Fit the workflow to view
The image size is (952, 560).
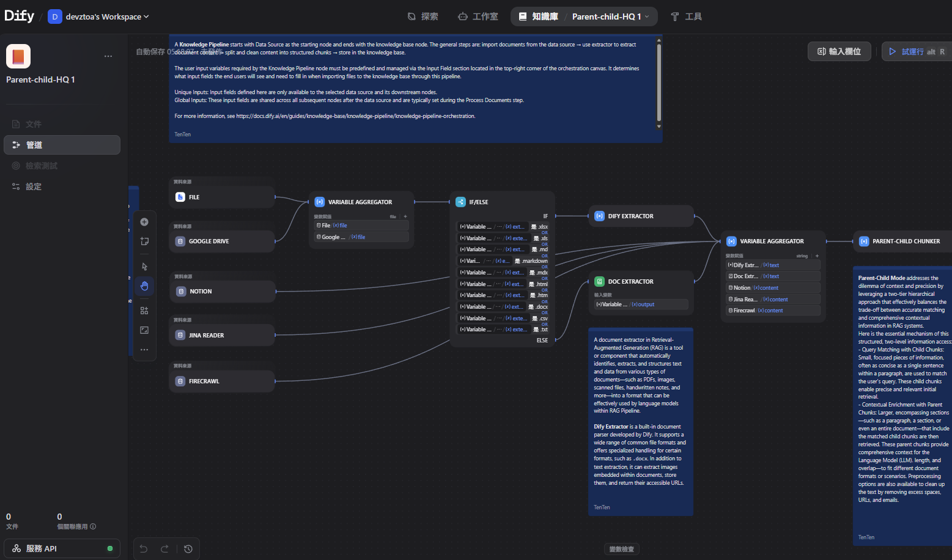pyautogui.click(x=144, y=330)
